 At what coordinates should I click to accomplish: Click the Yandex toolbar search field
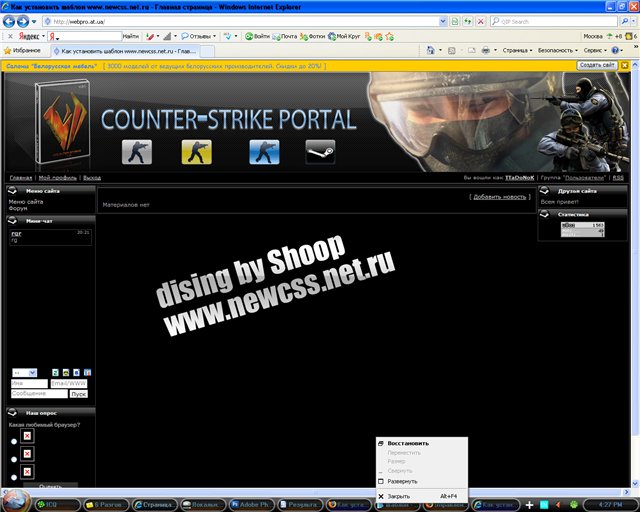click(x=84, y=37)
